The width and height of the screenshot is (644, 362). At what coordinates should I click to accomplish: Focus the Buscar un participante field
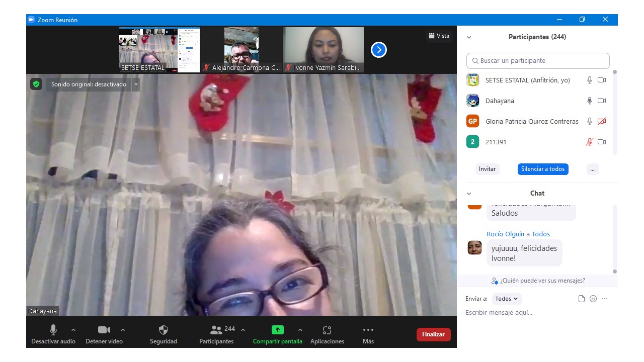click(x=538, y=60)
